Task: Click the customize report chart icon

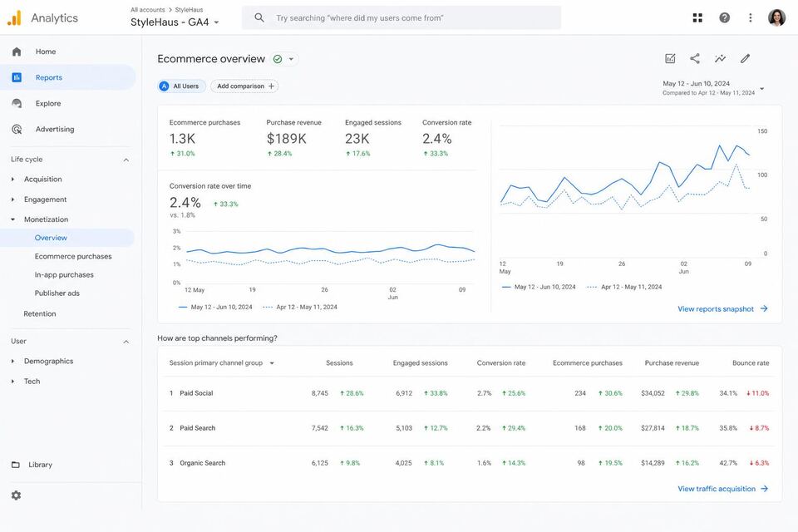Action: (x=670, y=58)
